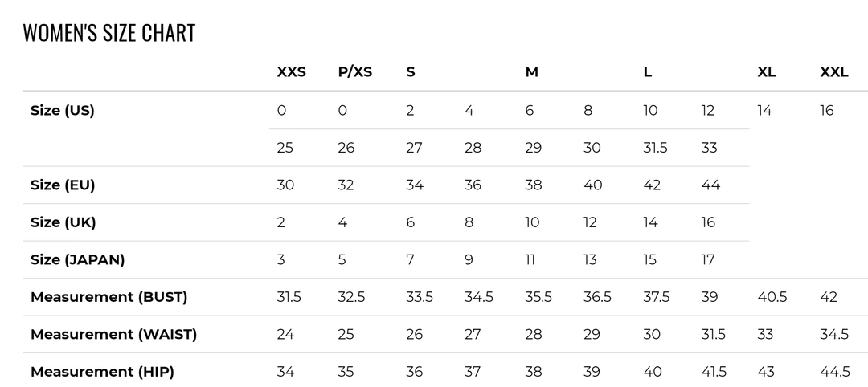Click the Size (US) row label
Viewport: 868px width, 387px height.
click(x=63, y=111)
